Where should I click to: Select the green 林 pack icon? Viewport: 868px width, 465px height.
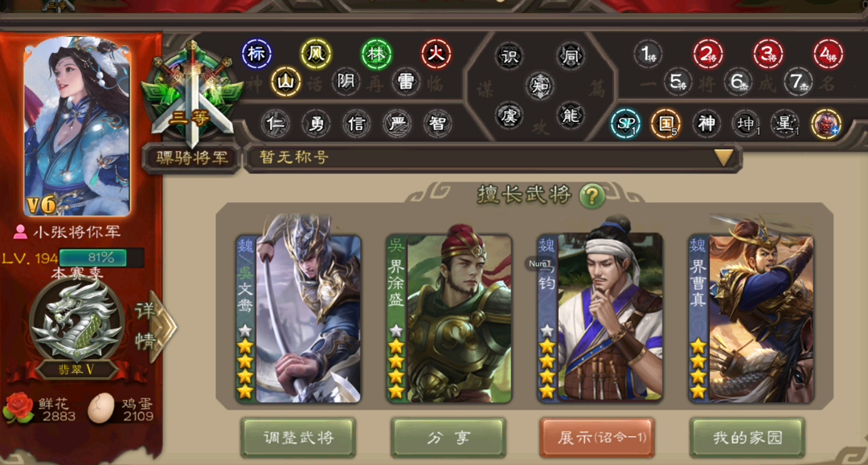click(x=376, y=54)
